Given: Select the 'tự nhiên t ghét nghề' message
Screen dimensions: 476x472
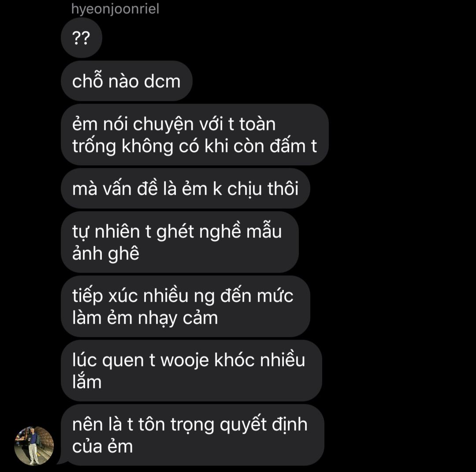Looking at the screenshot, I should click(180, 242).
